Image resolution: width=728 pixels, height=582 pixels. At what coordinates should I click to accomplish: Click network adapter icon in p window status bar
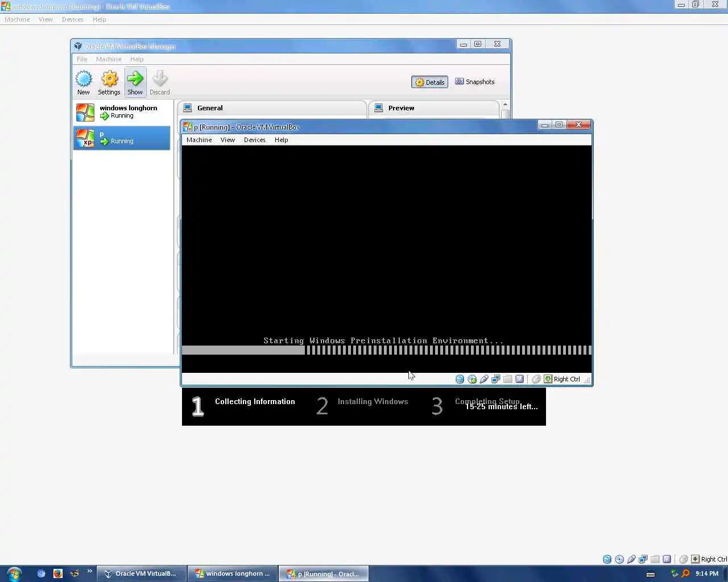point(496,379)
